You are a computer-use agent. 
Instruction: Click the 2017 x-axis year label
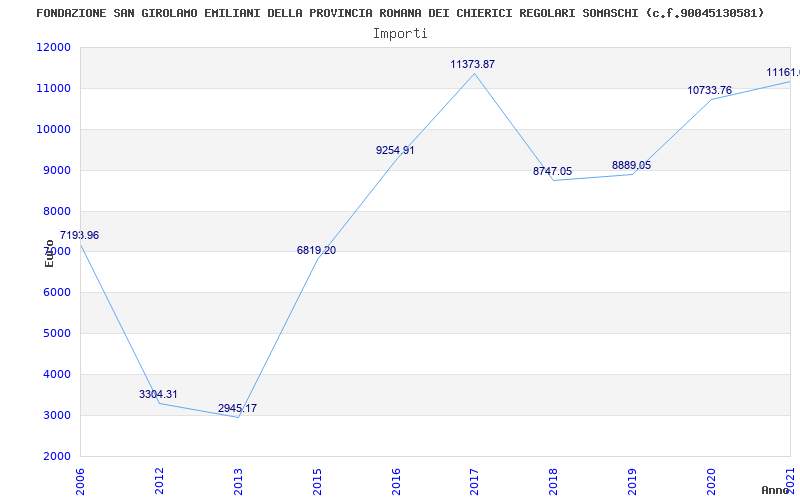pos(474,481)
